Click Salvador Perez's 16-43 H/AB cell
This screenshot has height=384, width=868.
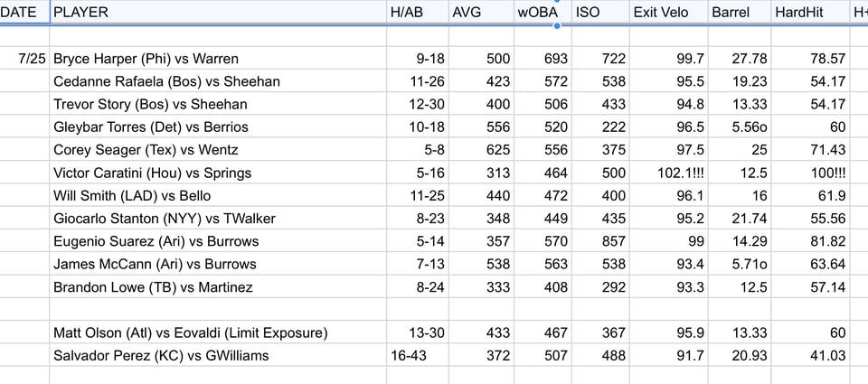(x=418, y=355)
